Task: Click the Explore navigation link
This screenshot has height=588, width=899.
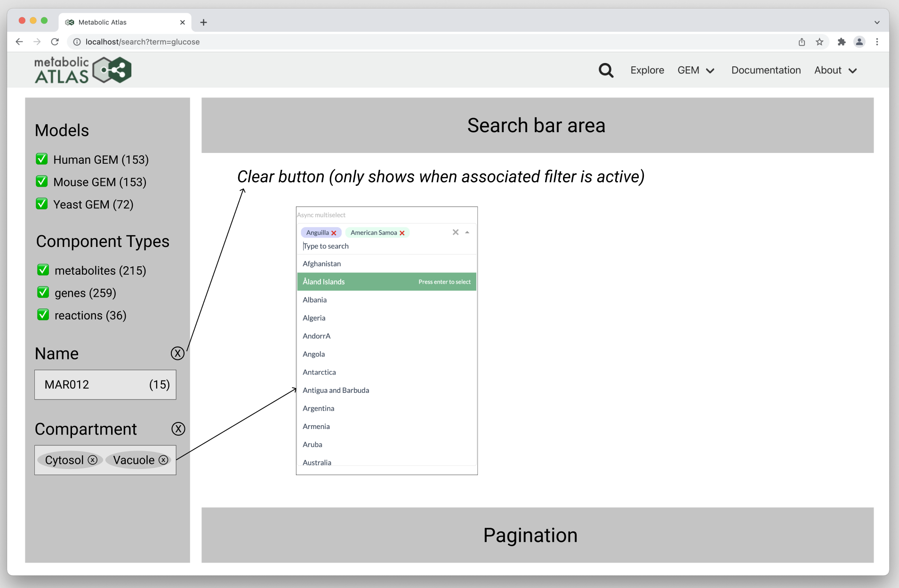Action: 647,70
